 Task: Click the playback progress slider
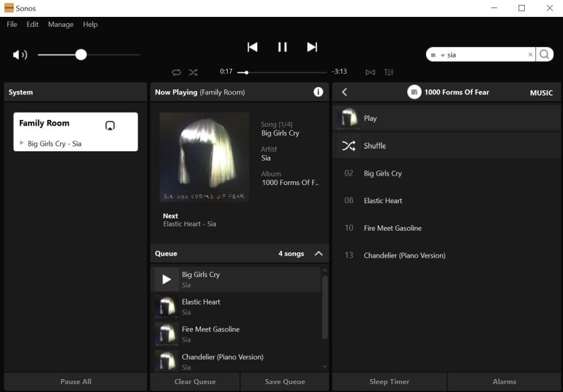tap(282, 73)
